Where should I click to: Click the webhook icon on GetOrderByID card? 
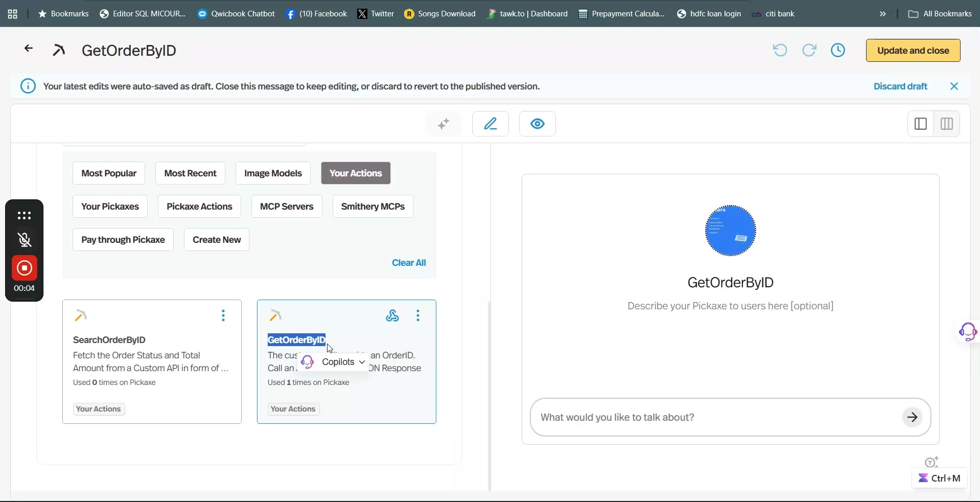tap(392, 316)
